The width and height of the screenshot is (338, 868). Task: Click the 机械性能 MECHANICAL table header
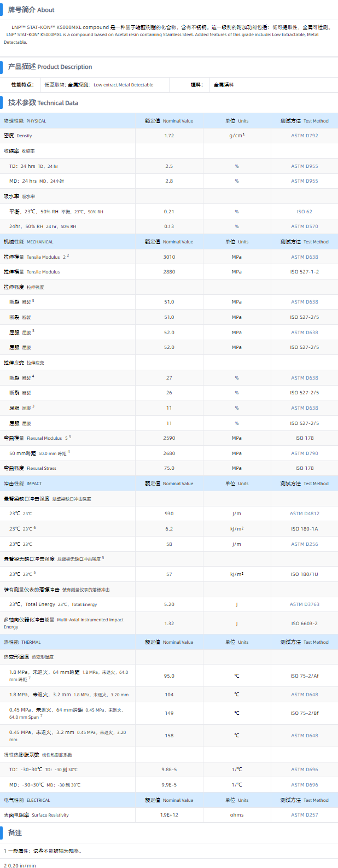28,242
